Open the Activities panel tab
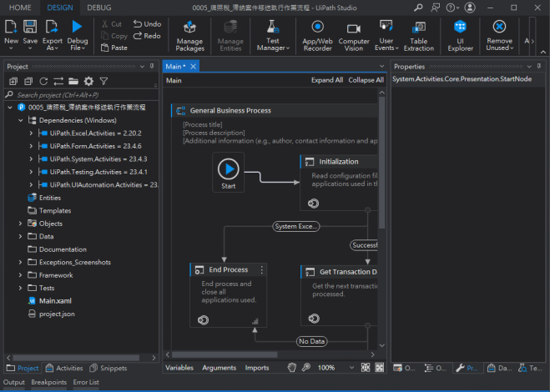 pyautogui.click(x=64, y=368)
